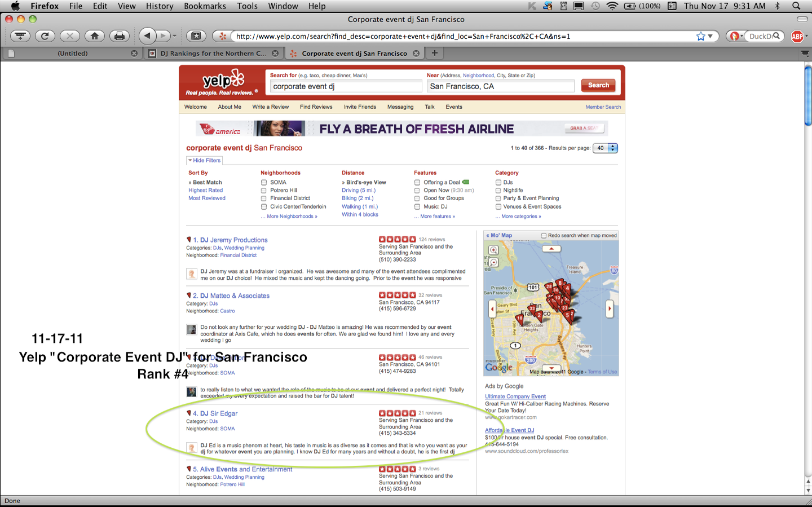Pan the map up with arrow
Viewport: 812px width, 507px height.
pyautogui.click(x=551, y=249)
